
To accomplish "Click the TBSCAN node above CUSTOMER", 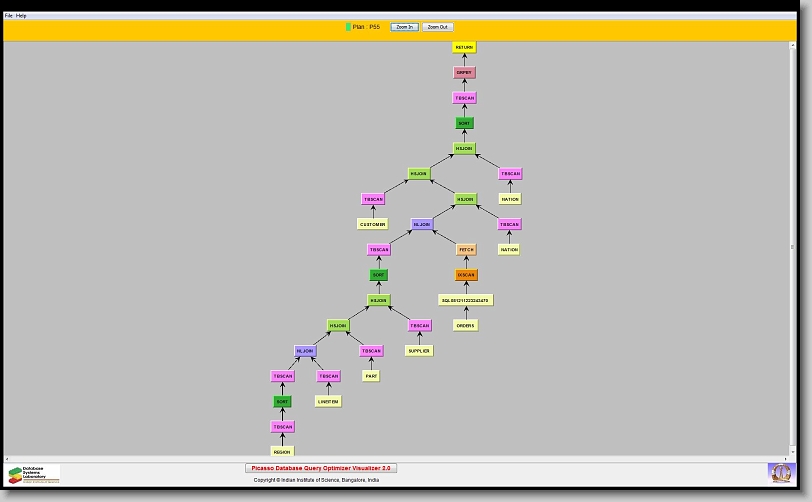I will click(x=373, y=199).
